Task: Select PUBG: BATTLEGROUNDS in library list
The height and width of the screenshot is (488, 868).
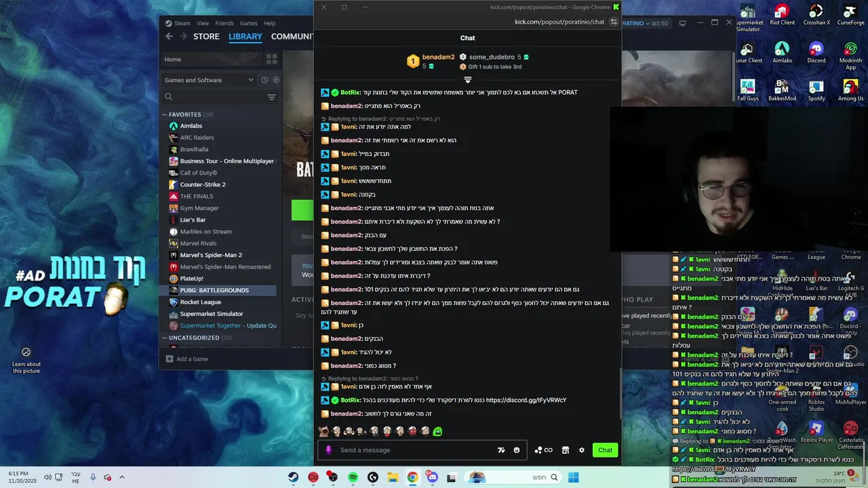Action: click(x=214, y=290)
